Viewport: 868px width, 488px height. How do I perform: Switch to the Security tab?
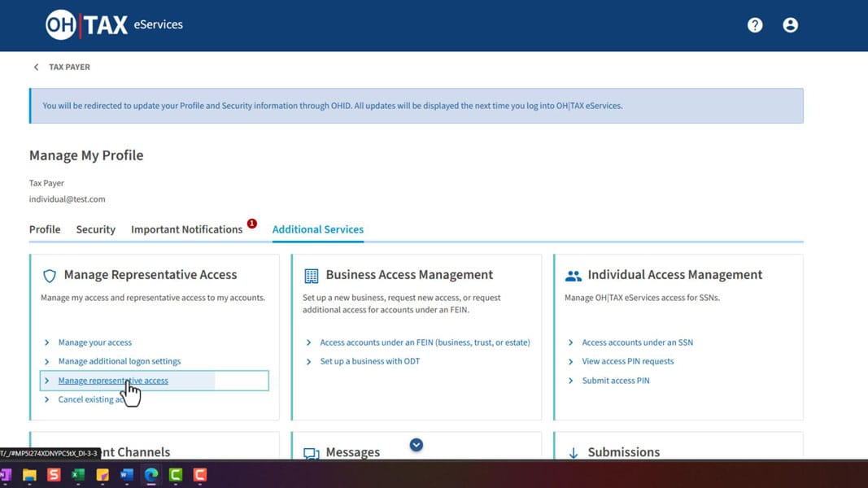click(96, 229)
